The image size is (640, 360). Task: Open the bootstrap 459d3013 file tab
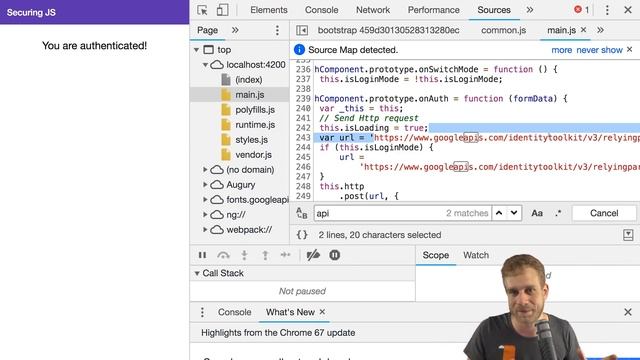click(x=389, y=30)
